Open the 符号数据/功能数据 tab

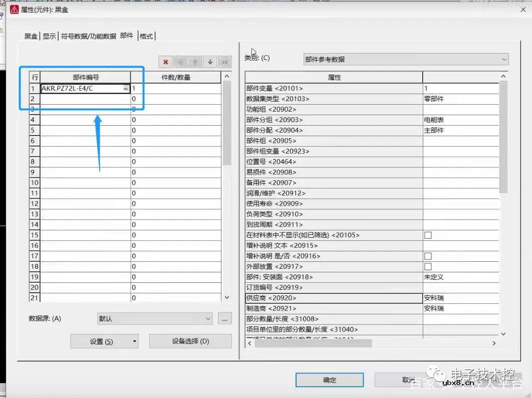(x=88, y=36)
